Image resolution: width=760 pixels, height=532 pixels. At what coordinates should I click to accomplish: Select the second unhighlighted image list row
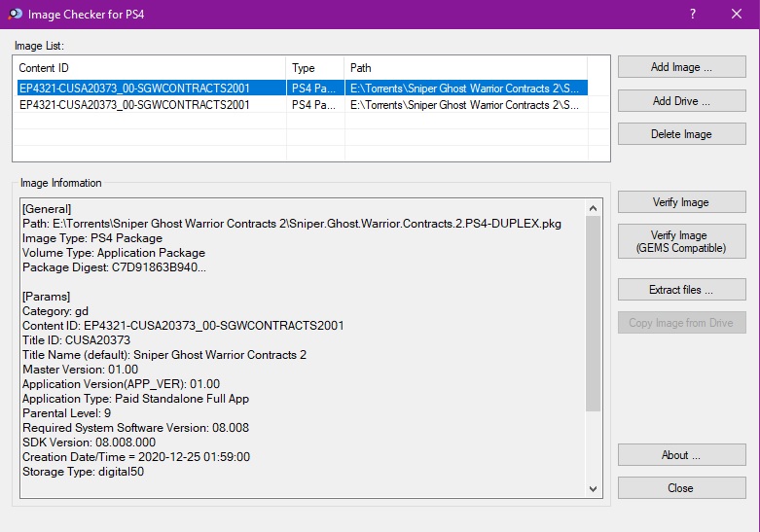coord(302,105)
